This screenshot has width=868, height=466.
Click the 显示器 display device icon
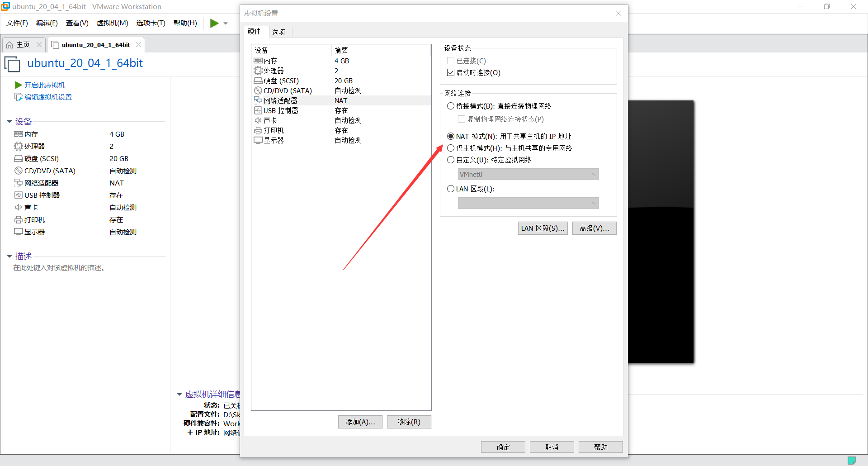click(258, 140)
